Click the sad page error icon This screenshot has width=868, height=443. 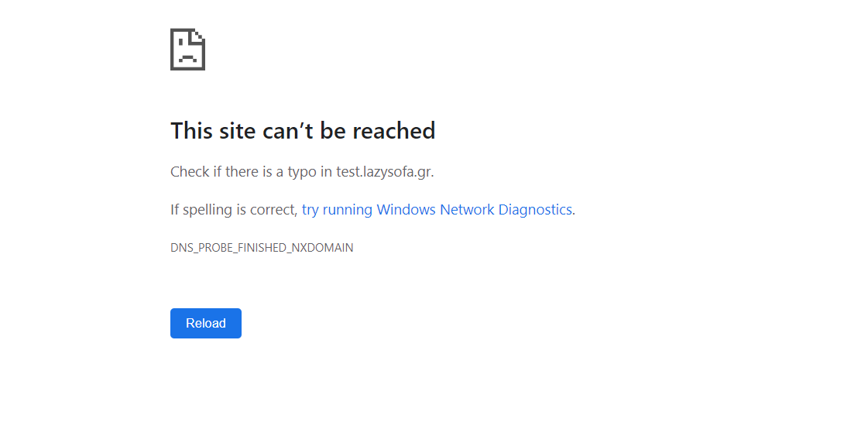click(x=187, y=50)
